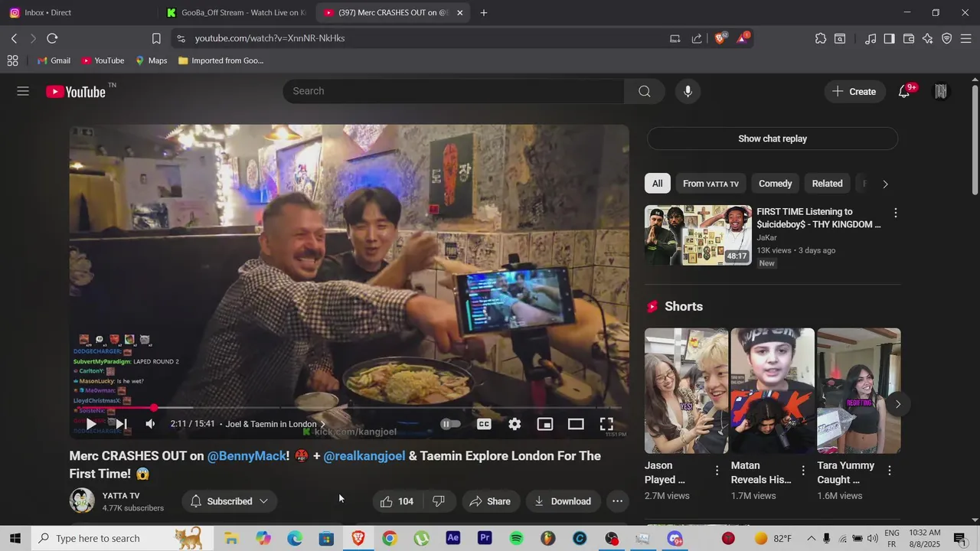This screenshot has height=551, width=980.
Task: Open more actions ellipsis under video
Action: point(618,501)
